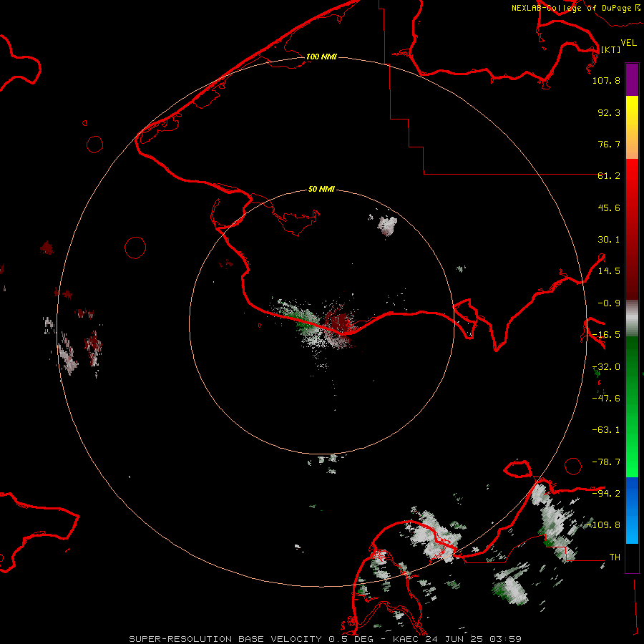The height and width of the screenshot is (644, 644).
Task: Select the 107.8 velocity scale value
Action: click(x=606, y=80)
